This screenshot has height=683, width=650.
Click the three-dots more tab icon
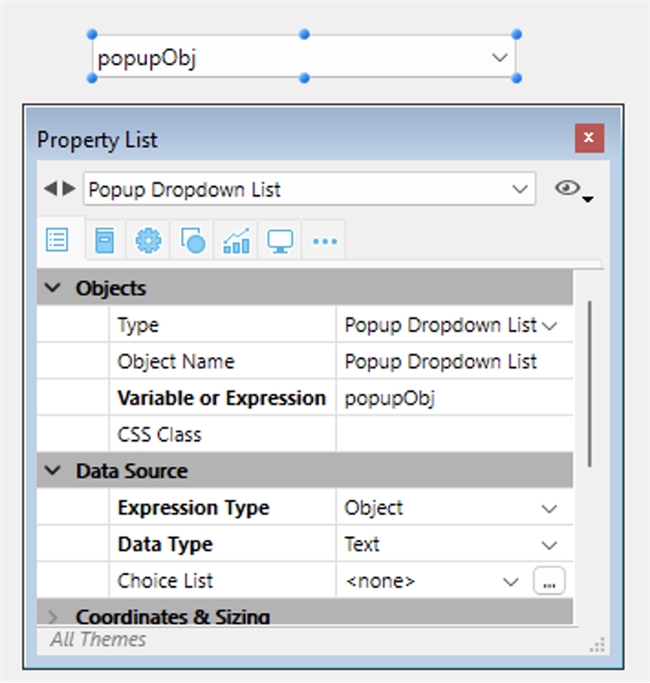pyautogui.click(x=325, y=241)
